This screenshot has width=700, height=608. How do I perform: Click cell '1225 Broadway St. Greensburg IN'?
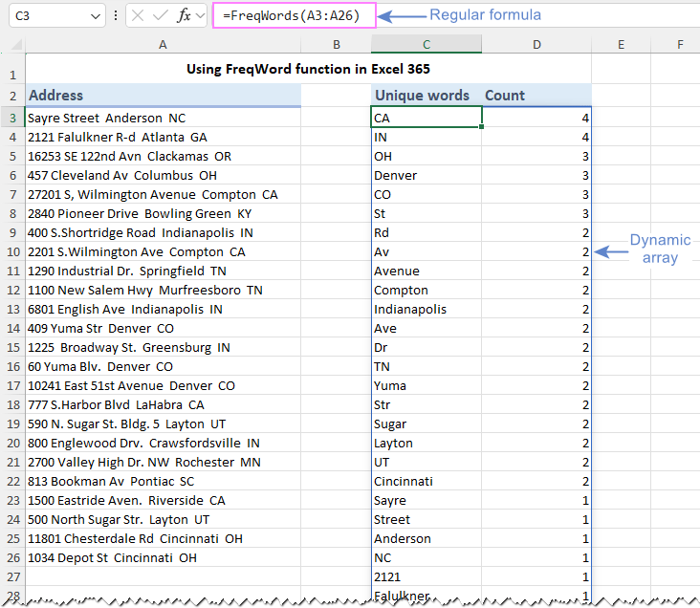[x=163, y=347]
